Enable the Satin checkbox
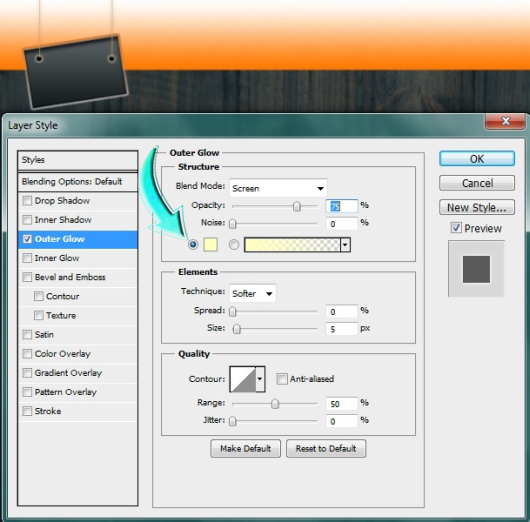 27,335
